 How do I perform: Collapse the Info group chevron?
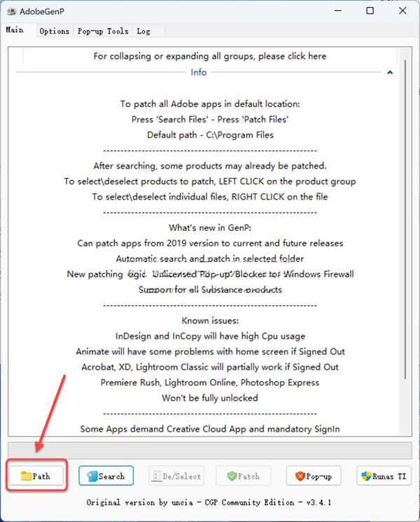390,72
